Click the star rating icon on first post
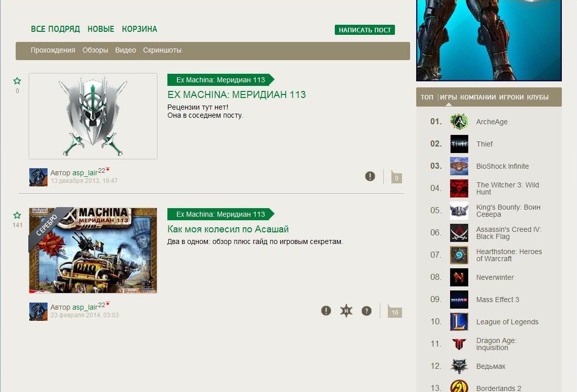Image resolution: width=577 pixels, height=392 pixels. point(17,81)
